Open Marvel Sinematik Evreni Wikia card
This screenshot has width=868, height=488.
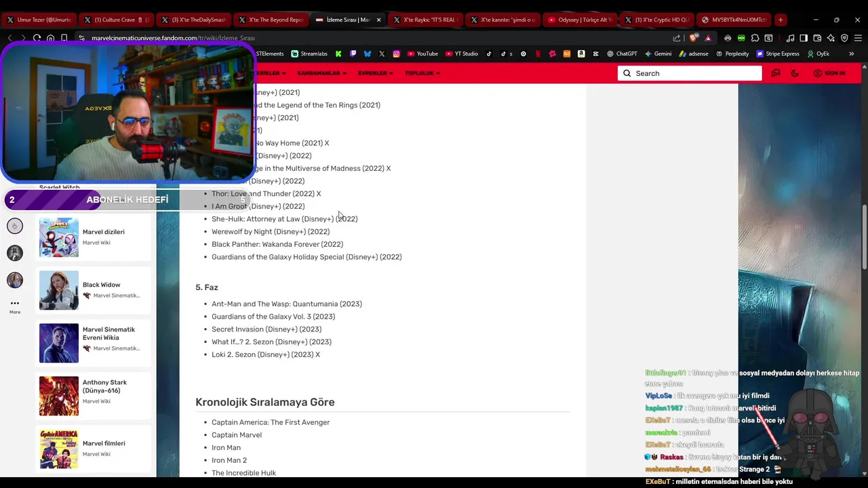pos(93,343)
